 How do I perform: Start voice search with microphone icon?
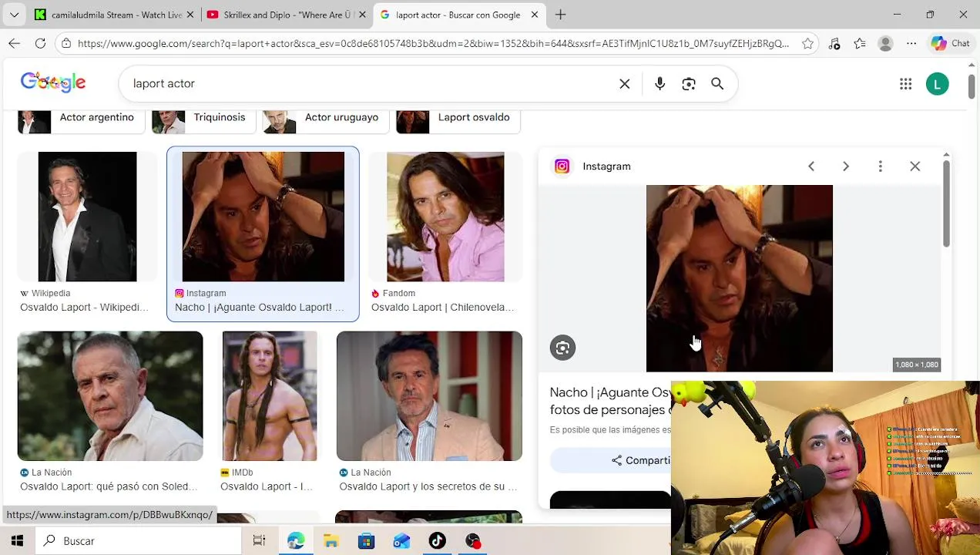[x=659, y=84]
